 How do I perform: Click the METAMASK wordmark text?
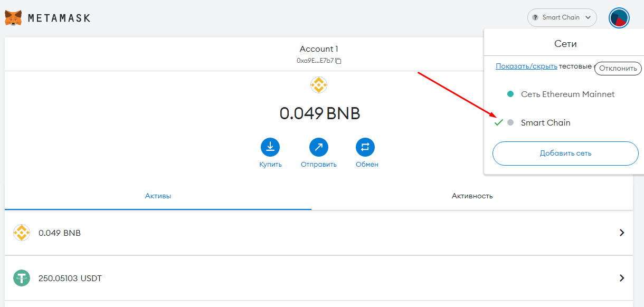(x=59, y=18)
